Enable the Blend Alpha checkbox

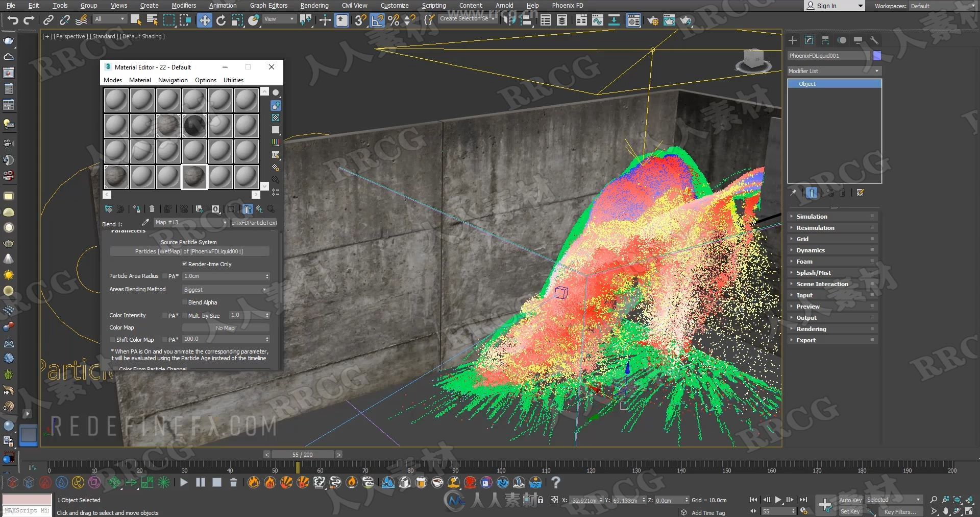(185, 302)
